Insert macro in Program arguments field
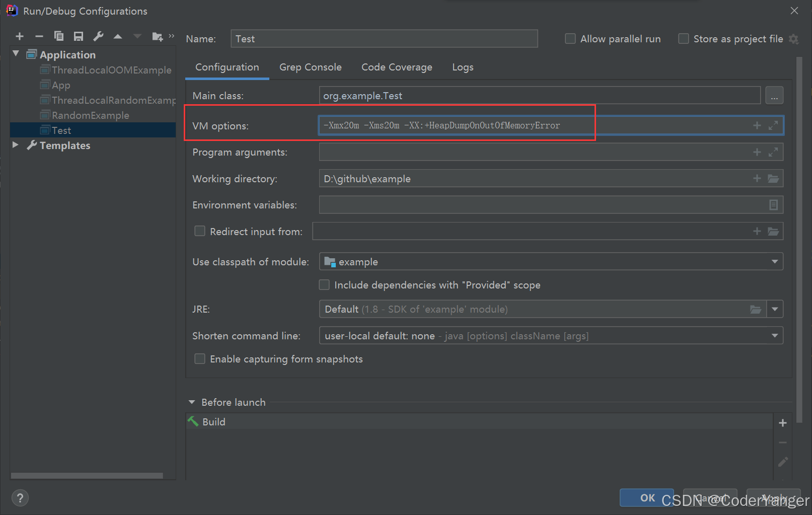 757,152
